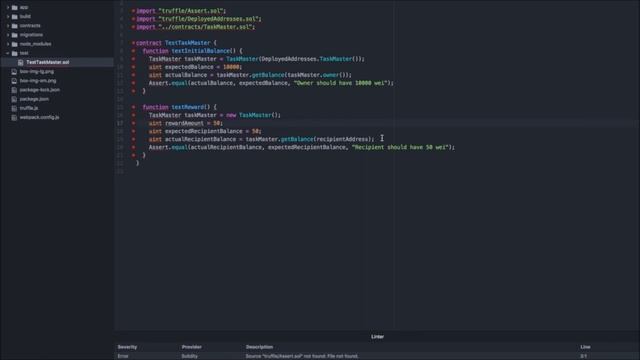Click the 'Assert.sol not found' linter description
The height and width of the screenshot is (360, 640).
pyautogui.click(x=302, y=356)
